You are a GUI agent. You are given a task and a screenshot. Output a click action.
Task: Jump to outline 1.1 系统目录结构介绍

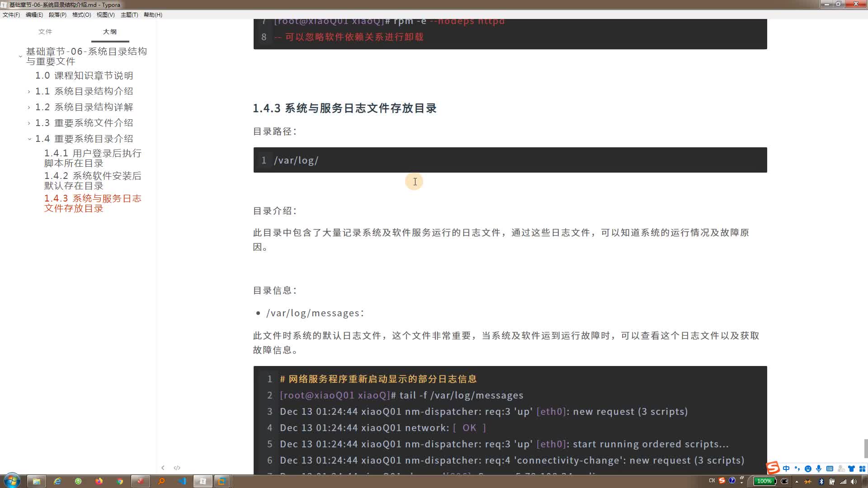coord(84,91)
